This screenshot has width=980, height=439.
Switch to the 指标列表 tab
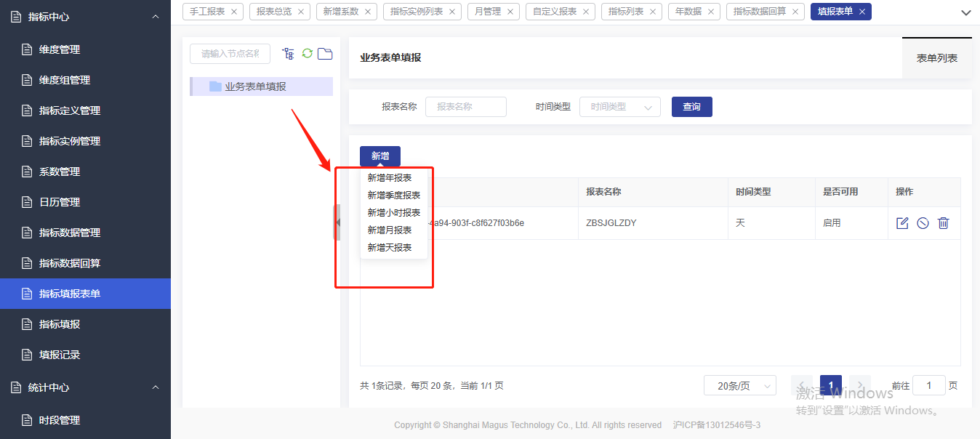click(x=625, y=12)
